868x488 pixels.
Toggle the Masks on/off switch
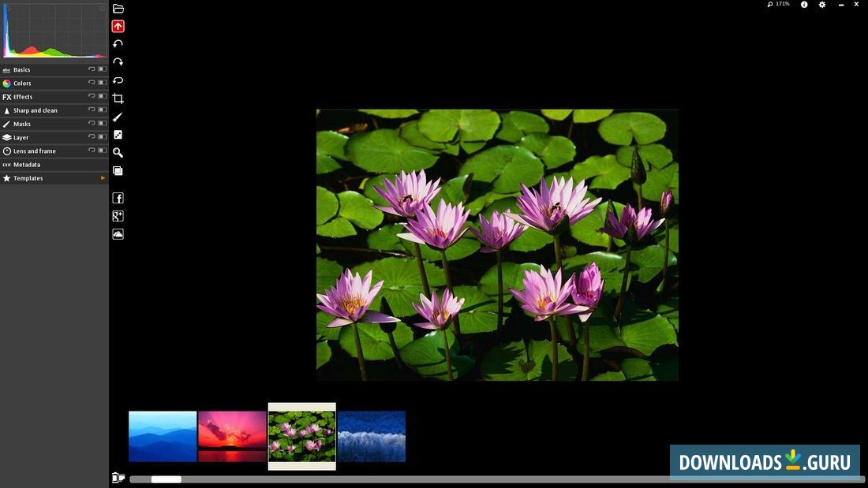(x=102, y=124)
